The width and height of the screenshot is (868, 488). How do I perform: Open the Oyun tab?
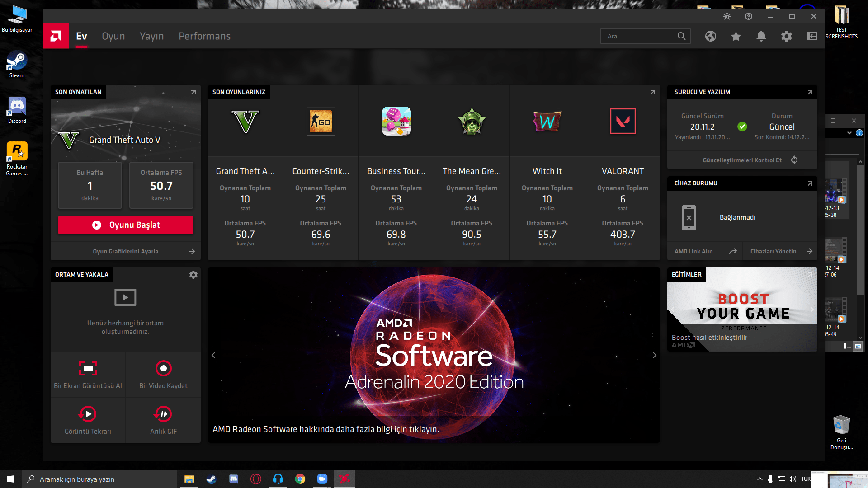(x=113, y=36)
